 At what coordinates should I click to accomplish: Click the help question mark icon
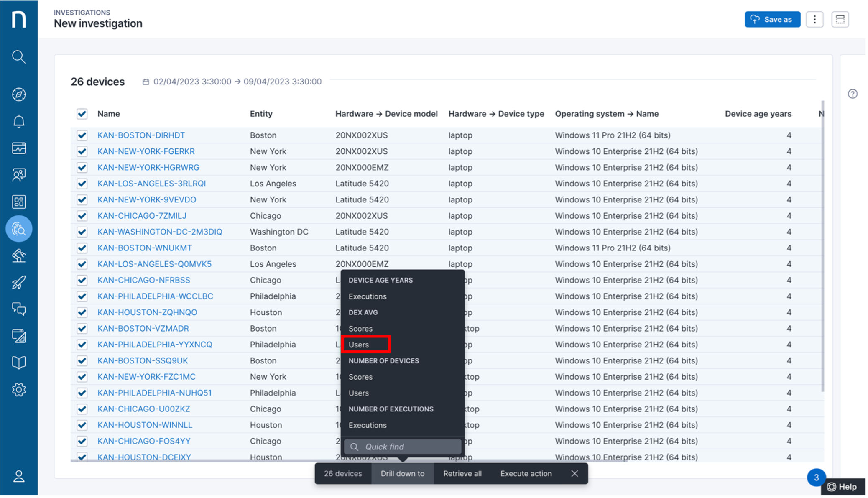pos(853,94)
